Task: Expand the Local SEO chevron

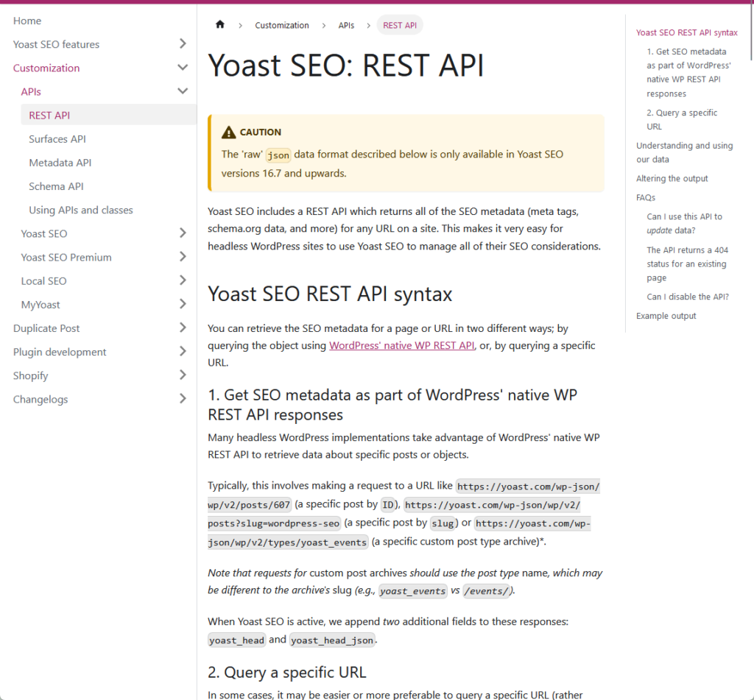Action: tap(183, 280)
